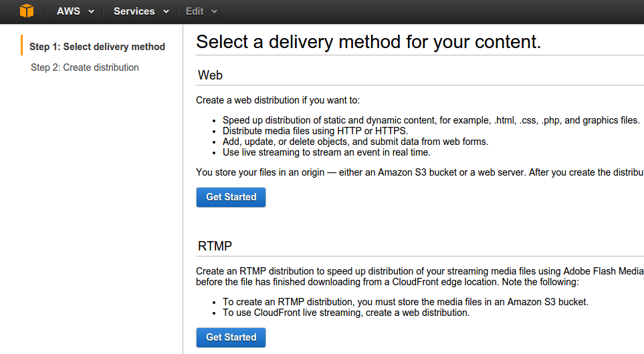Click 'Distribute media files using HTTP or HTTPS' bullet
Image resolution: width=644 pixels, height=354 pixels.
point(315,131)
